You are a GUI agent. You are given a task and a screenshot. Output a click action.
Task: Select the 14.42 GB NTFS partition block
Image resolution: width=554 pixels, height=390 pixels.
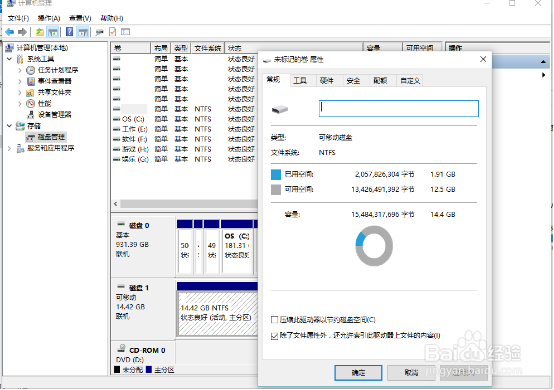[218, 313]
